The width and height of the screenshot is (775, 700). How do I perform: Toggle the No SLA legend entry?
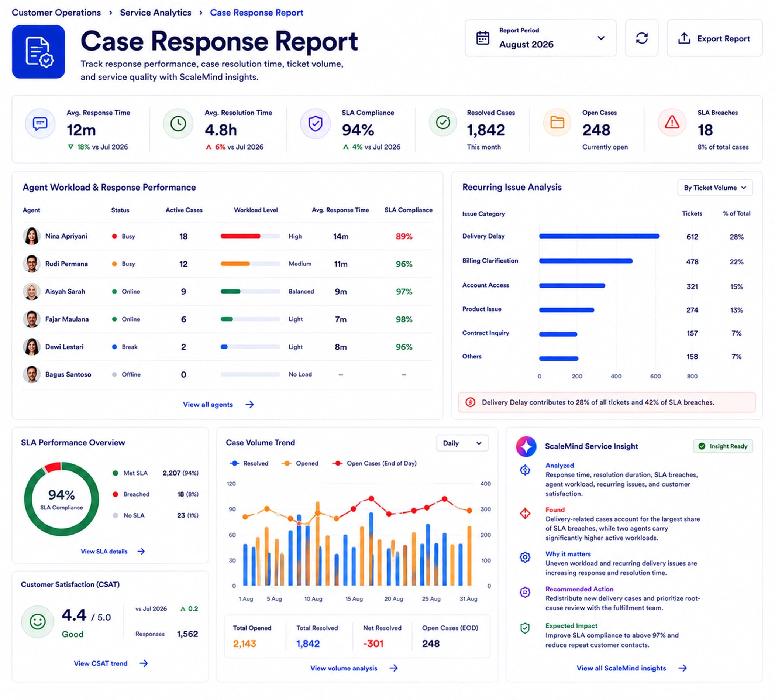pos(128,515)
